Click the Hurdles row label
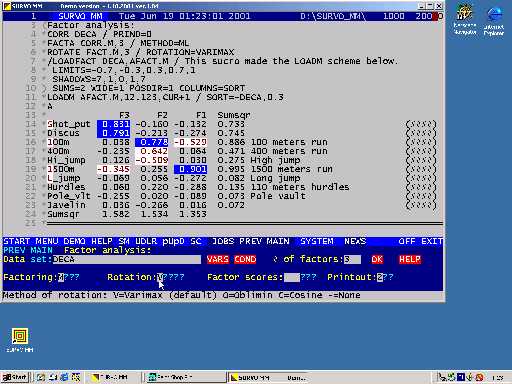The height and width of the screenshot is (384, 512). (x=66, y=187)
